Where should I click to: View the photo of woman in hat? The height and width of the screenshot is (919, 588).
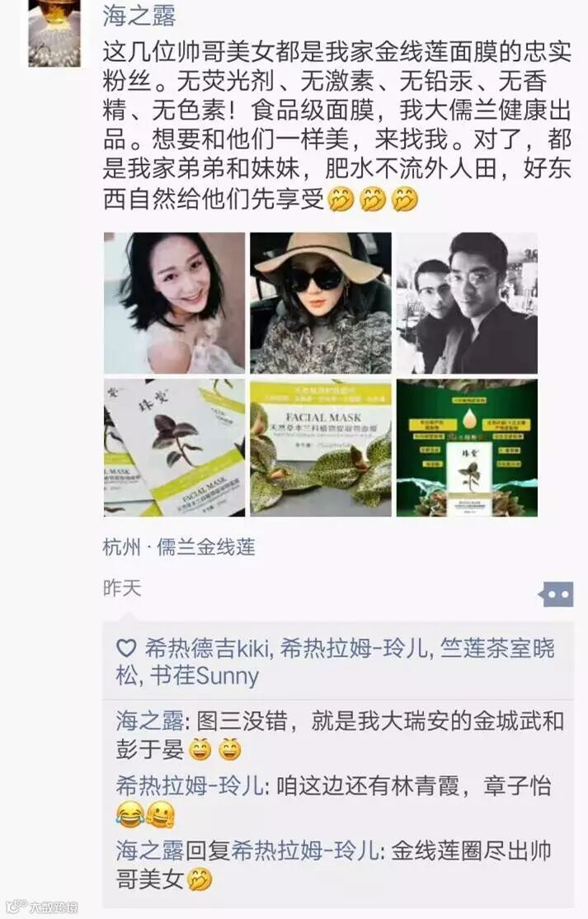[321, 303]
